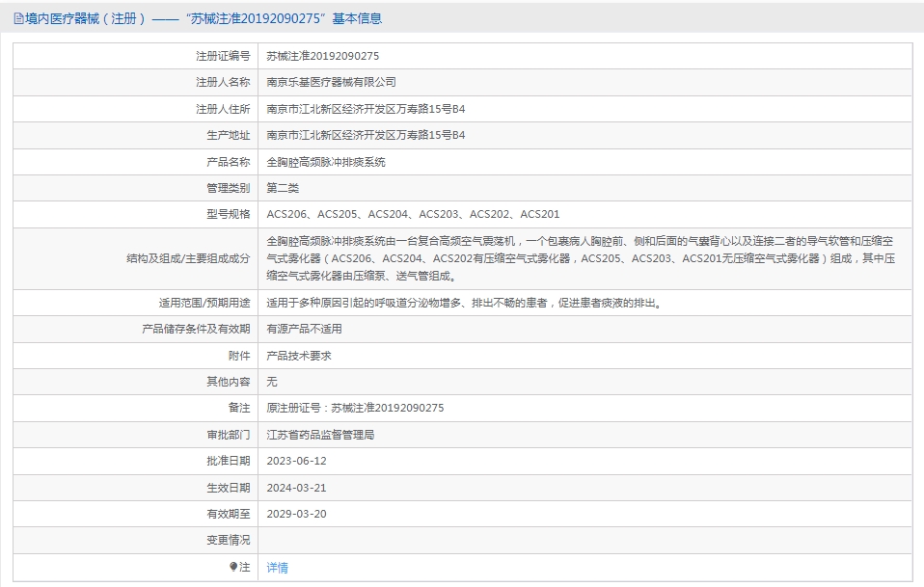
Task: Click the product name 全胸腔高频脉冲排痰系统
Action: [x=325, y=162]
